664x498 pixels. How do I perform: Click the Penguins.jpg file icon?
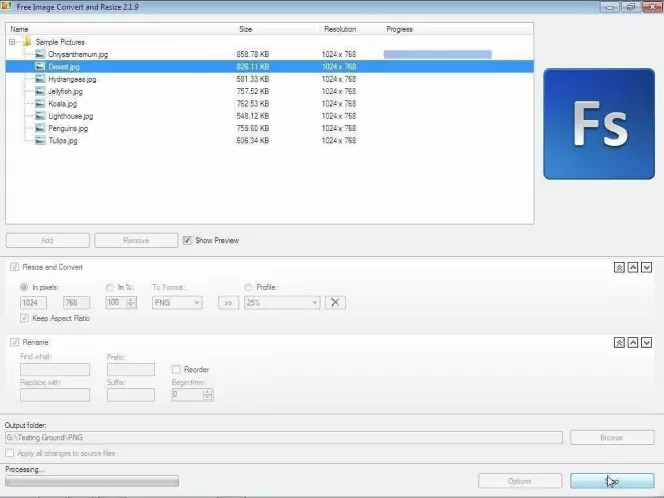pos(40,128)
